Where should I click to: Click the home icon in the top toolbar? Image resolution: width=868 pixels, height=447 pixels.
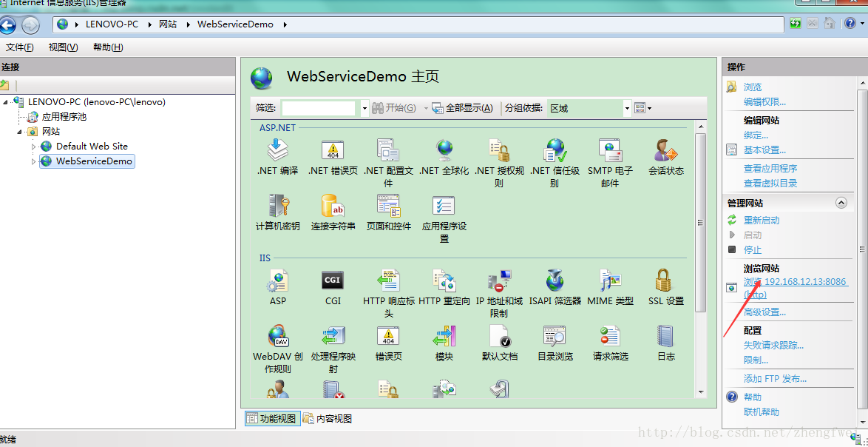pos(829,24)
